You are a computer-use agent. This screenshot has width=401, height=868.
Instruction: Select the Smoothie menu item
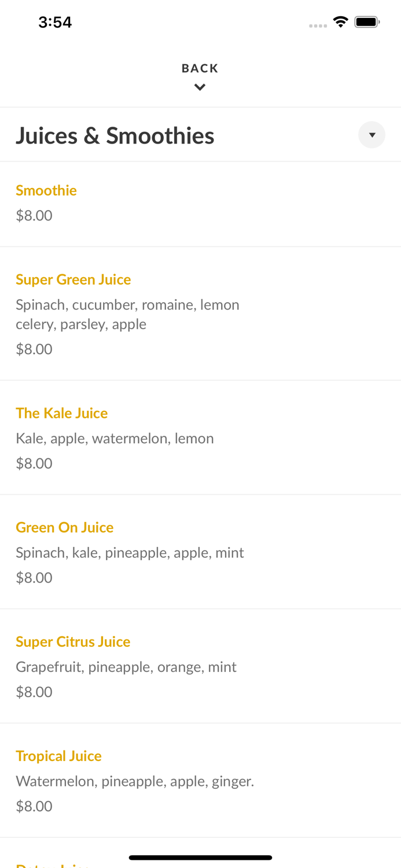[46, 190]
